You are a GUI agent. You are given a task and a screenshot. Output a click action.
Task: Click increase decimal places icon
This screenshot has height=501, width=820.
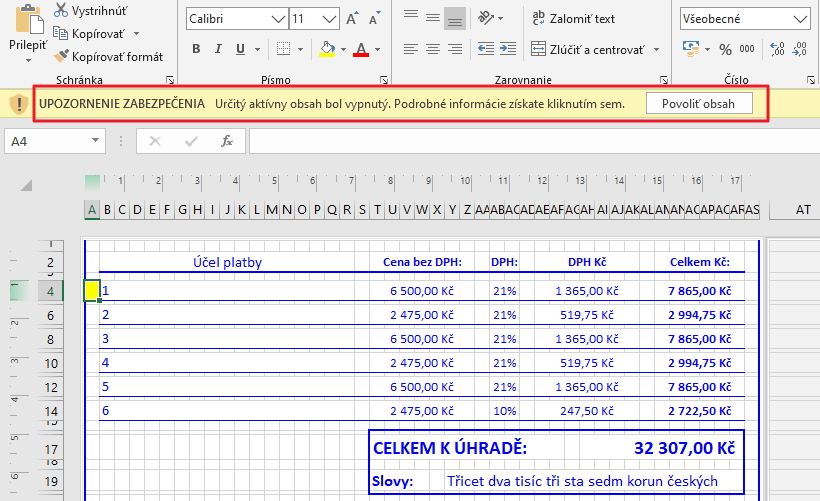pyautogui.click(x=778, y=49)
